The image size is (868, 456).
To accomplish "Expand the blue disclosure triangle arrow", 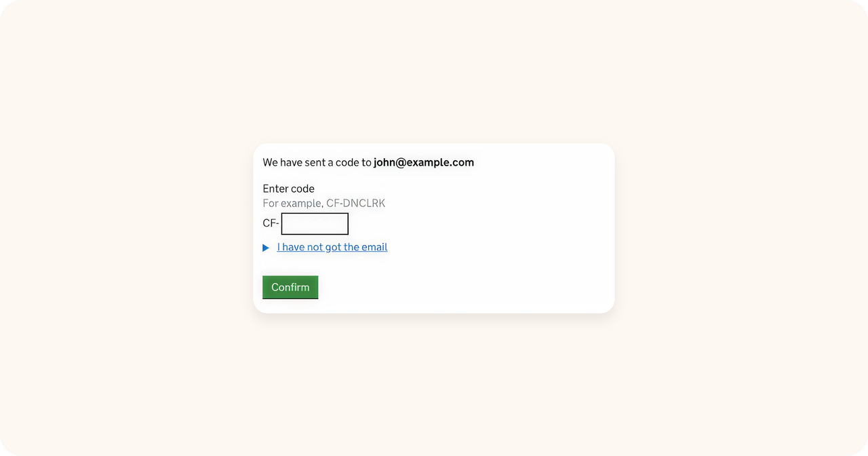I will 266,248.
